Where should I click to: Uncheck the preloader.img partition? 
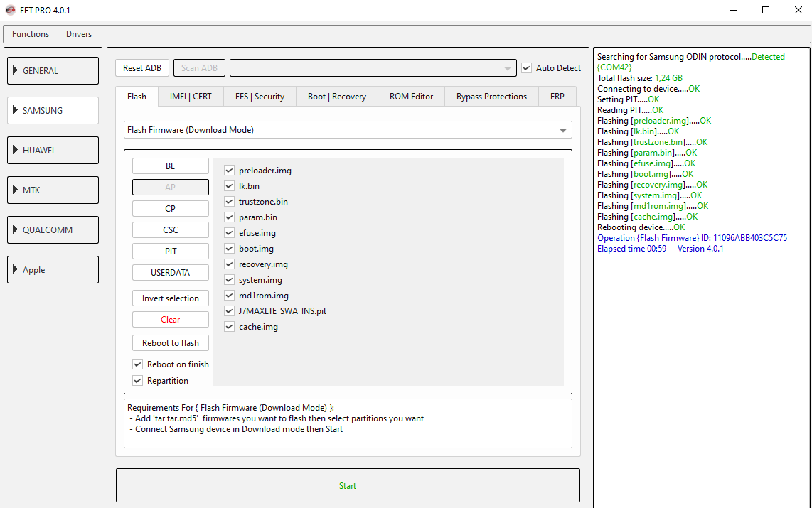tap(229, 171)
